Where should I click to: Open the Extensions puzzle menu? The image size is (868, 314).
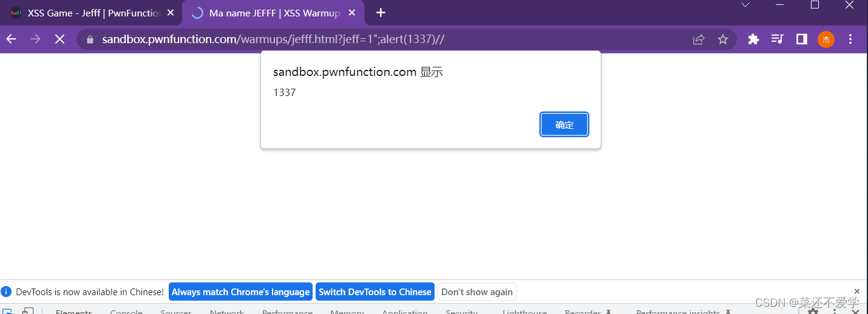[753, 39]
